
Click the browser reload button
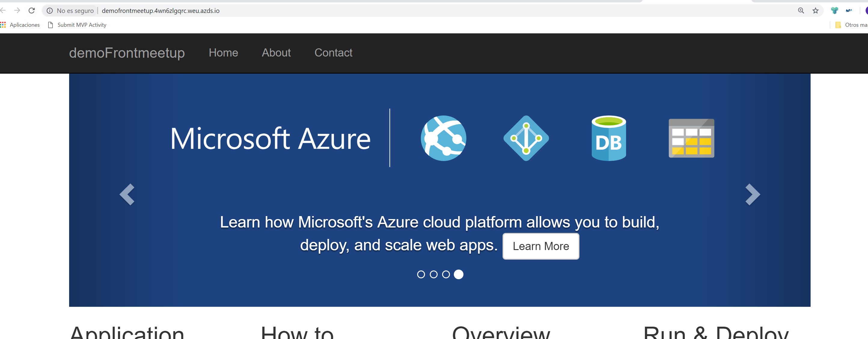[32, 11]
